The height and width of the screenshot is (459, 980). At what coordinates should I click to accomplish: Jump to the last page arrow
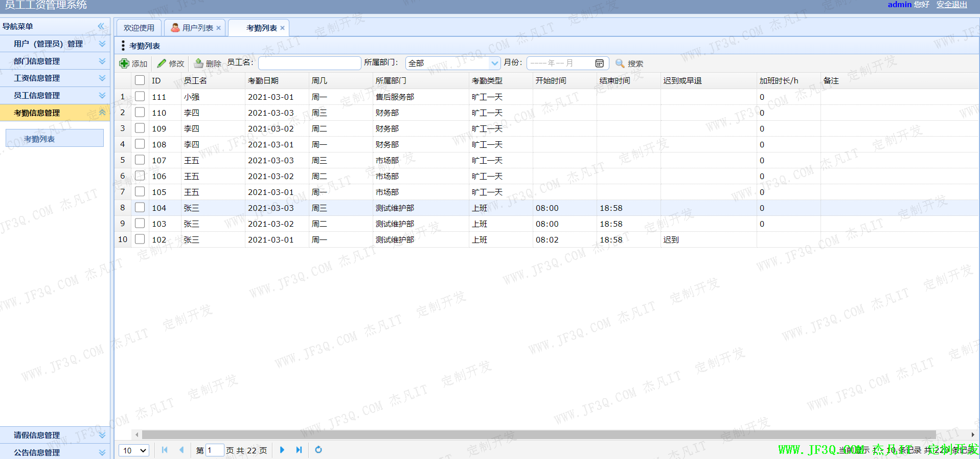[x=299, y=450]
